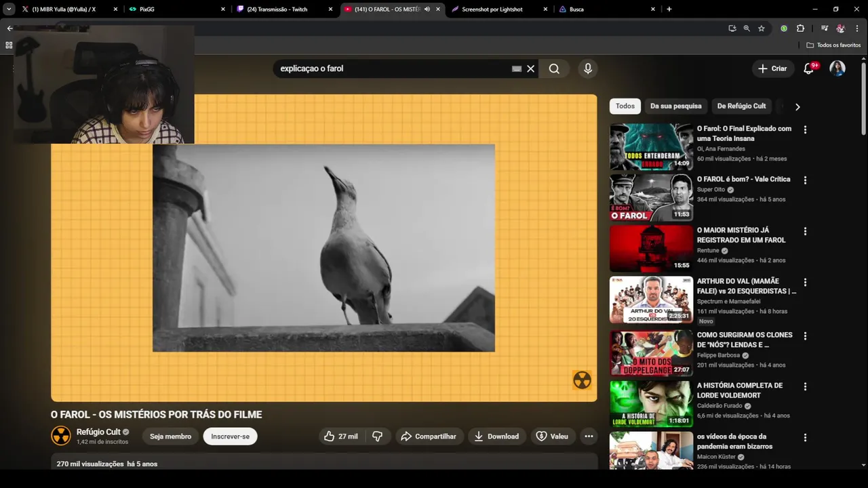The image size is (868, 488).
Task: Bookmark this page with the star icon
Action: [762, 28]
